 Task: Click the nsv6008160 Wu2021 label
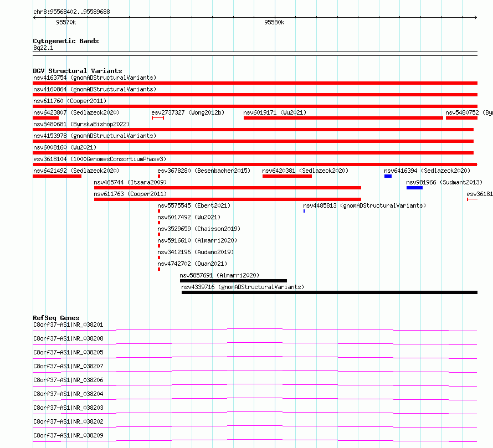pos(65,147)
